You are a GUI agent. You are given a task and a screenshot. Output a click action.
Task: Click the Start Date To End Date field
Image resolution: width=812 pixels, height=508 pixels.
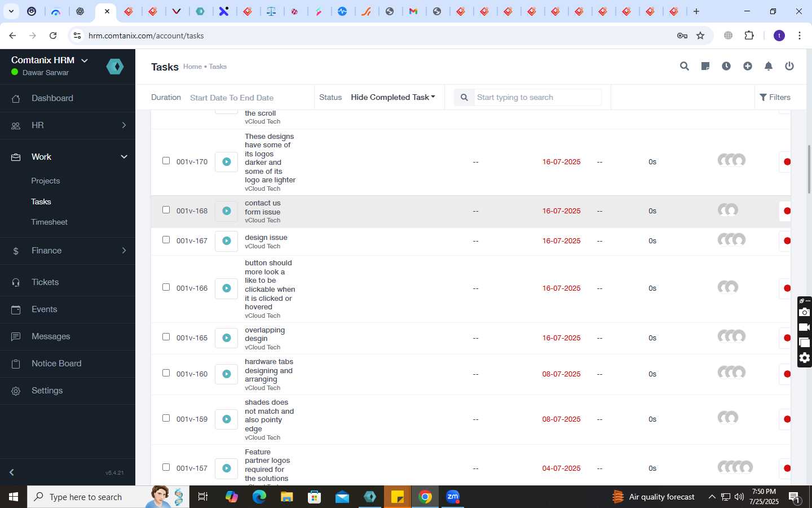pos(248,98)
